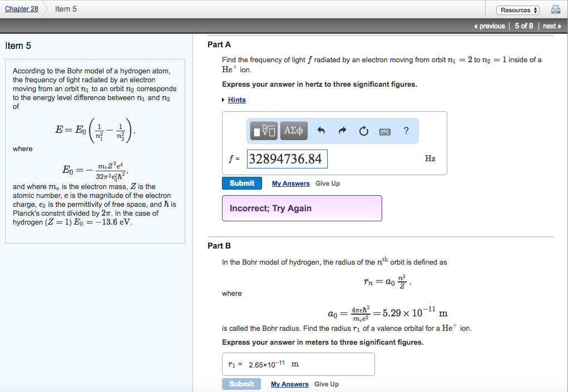
Task: Open the Resources dropdown
Action: pyautogui.click(x=517, y=9)
